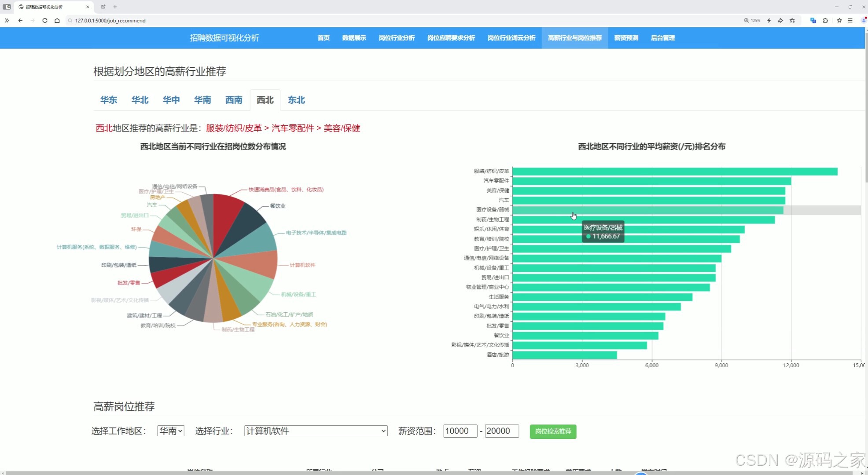Open the translate page icon
This screenshot has width=868, height=475.
tap(813, 20)
